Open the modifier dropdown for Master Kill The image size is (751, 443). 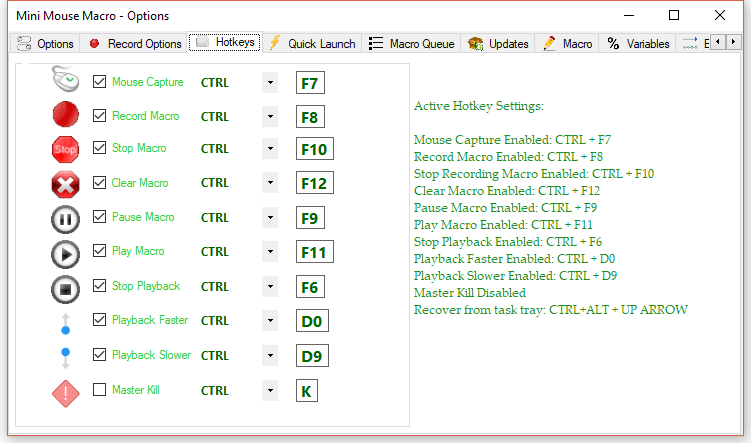point(270,391)
